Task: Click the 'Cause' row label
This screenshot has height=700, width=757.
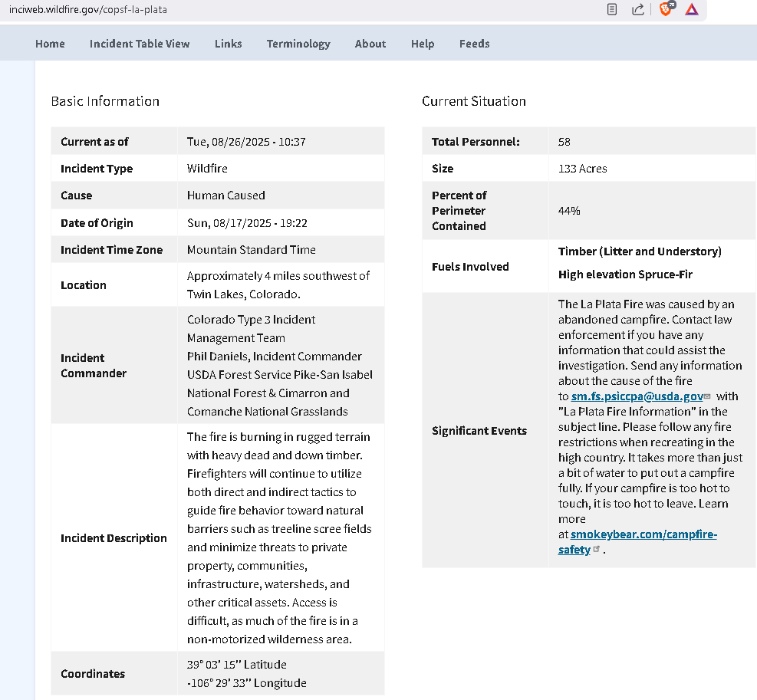Action: point(76,196)
